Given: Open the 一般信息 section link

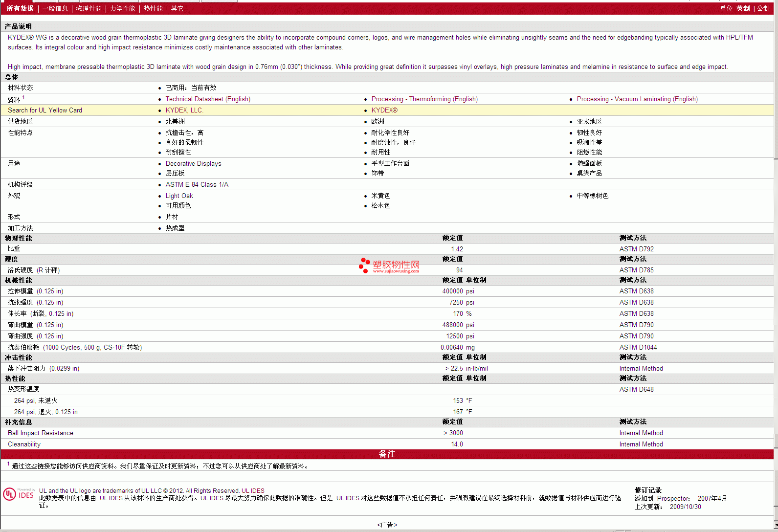Looking at the screenshot, I should pos(55,9).
